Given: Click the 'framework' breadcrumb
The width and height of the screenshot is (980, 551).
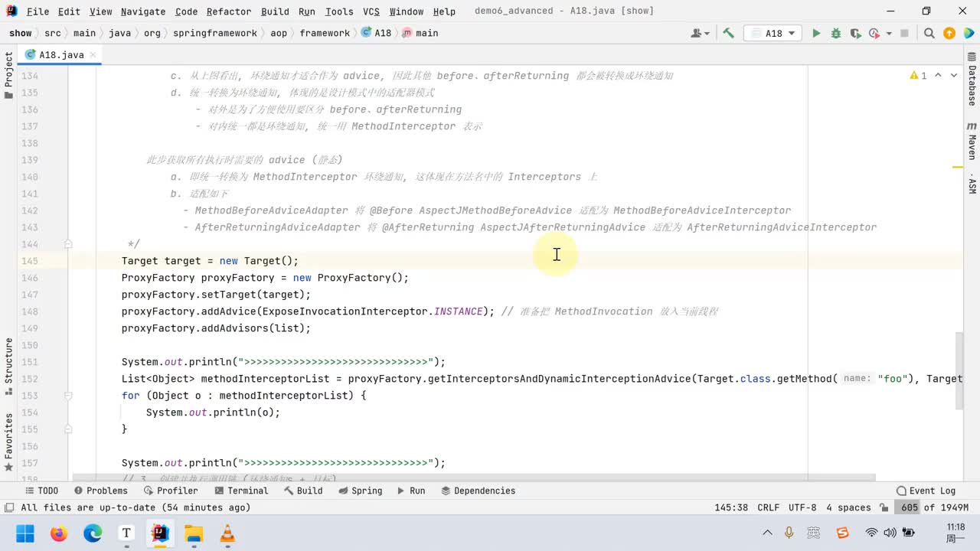Looking at the screenshot, I should (325, 33).
